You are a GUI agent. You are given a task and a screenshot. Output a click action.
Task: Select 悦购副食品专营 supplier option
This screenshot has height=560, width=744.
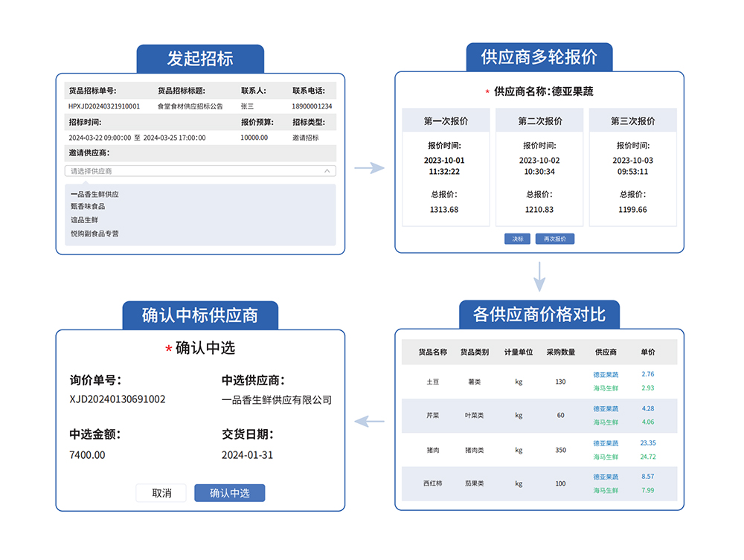[94, 234]
